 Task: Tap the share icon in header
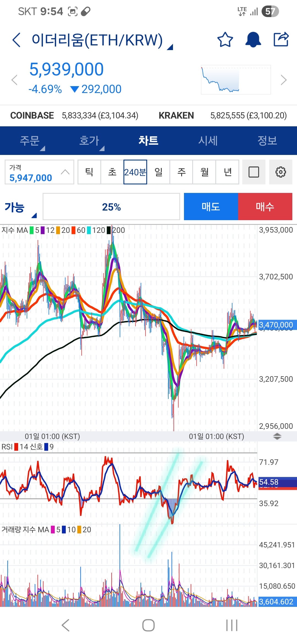(281, 40)
